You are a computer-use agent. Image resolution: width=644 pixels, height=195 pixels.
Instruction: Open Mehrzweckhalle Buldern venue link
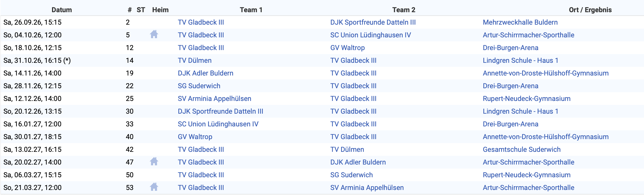coord(520,22)
